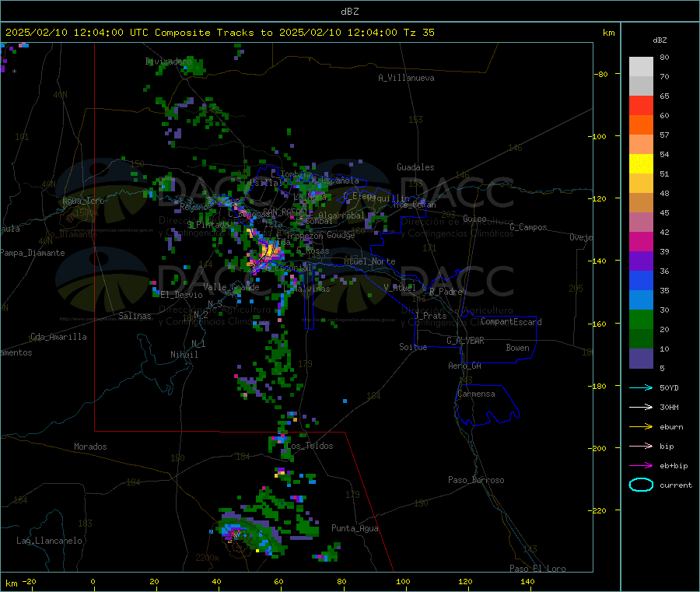Click the eburn yellow arrow legend icon

[x=641, y=427]
